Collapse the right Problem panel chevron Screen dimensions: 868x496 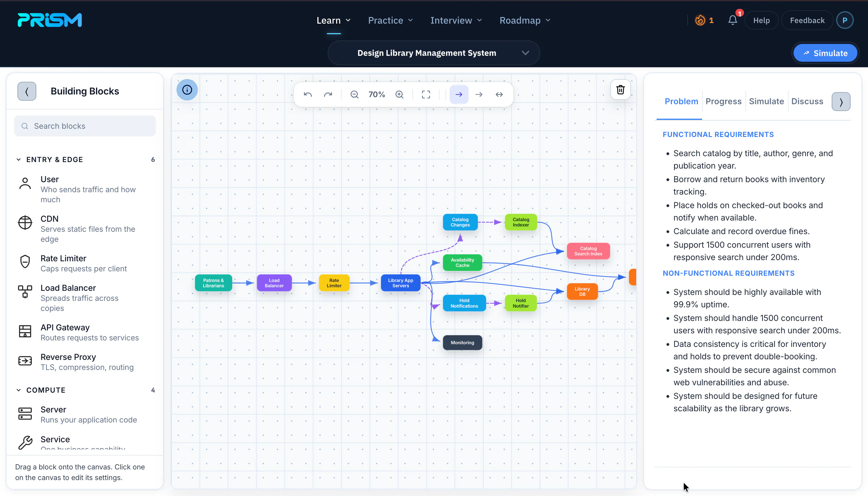pos(841,102)
